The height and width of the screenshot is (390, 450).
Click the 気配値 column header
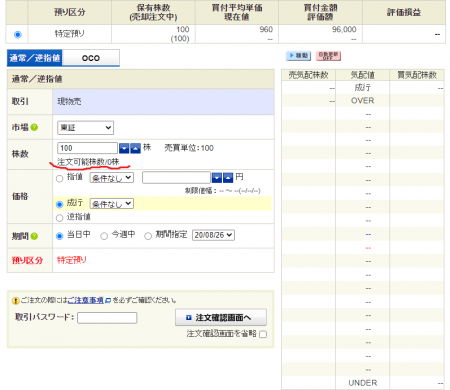[362, 75]
